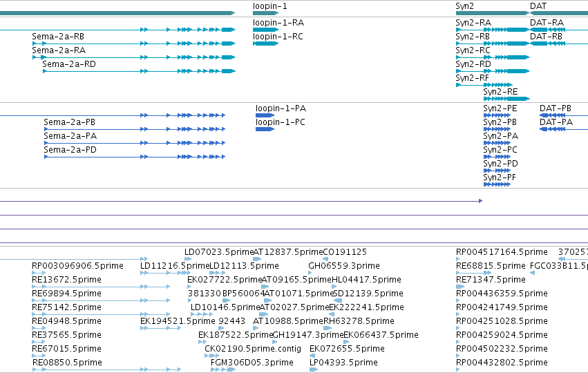Image resolution: width=588 pixels, height=373 pixels.
Task: Click the Syn2-RC transcript label
Action: (x=473, y=50)
